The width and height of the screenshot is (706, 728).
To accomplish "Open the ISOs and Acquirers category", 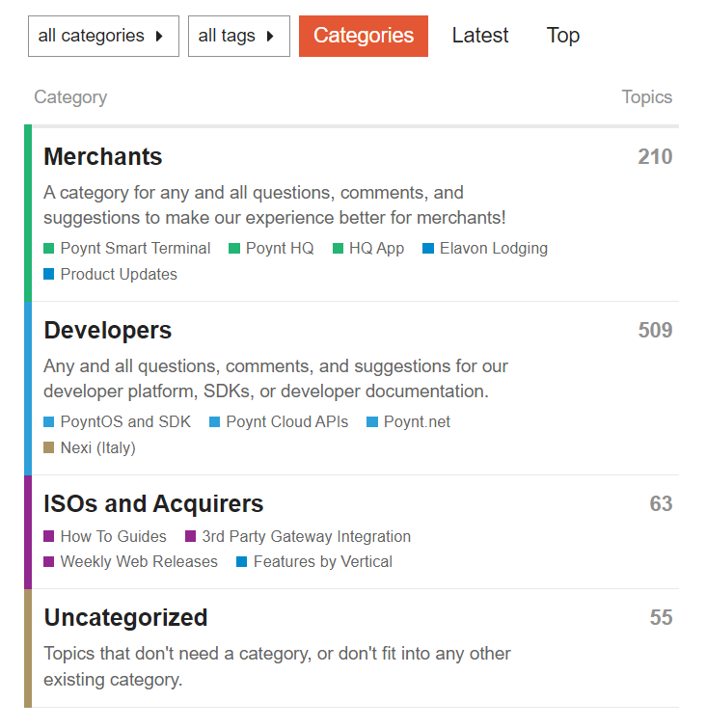I will [x=153, y=503].
